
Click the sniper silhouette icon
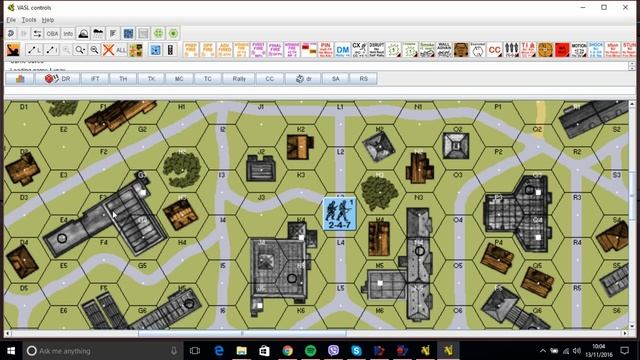[x=13, y=50]
